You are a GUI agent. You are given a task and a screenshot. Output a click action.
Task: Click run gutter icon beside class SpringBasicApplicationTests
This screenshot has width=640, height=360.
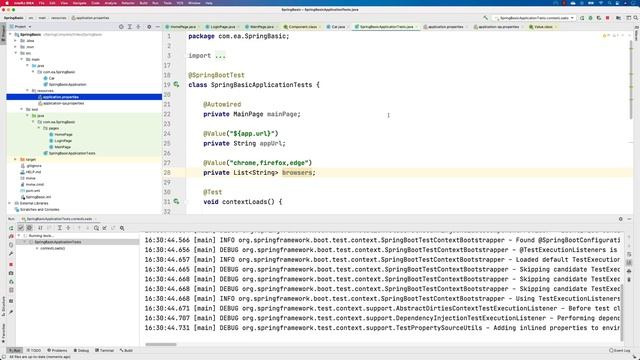point(176,84)
